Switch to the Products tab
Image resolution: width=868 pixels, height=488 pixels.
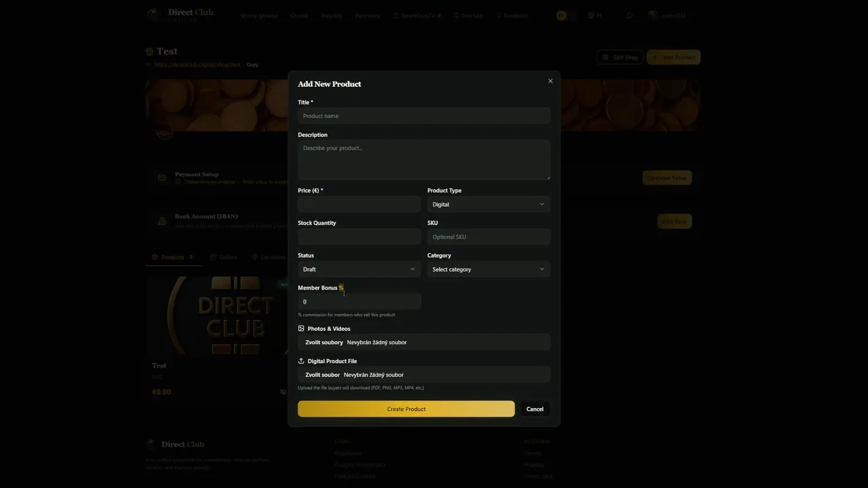click(x=173, y=258)
